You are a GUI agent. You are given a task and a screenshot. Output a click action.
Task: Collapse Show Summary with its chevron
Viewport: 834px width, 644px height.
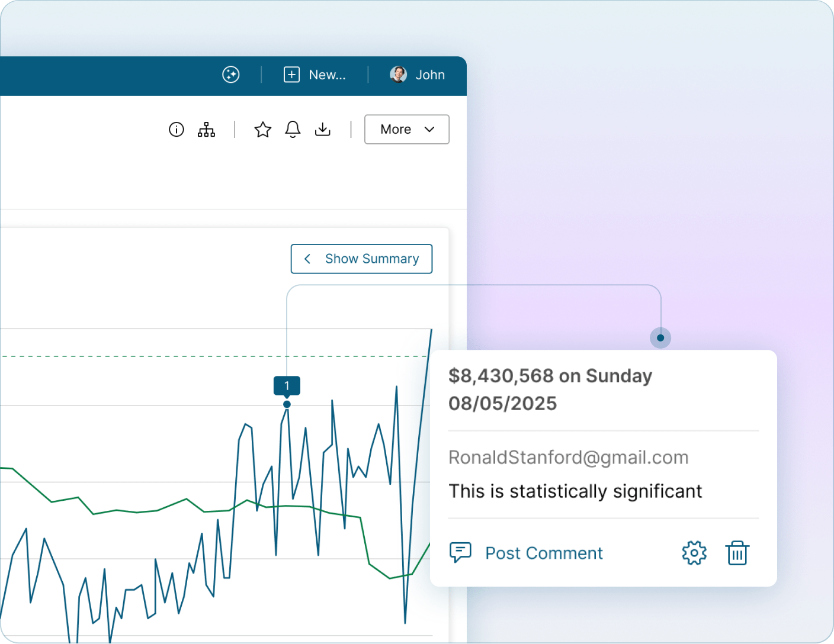point(307,259)
